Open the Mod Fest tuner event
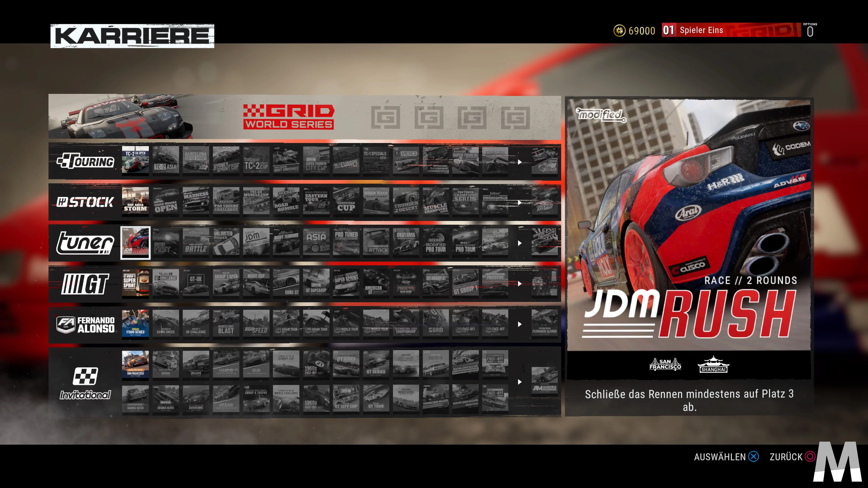This screenshot has width=868, height=488. (x=165, y=242)
